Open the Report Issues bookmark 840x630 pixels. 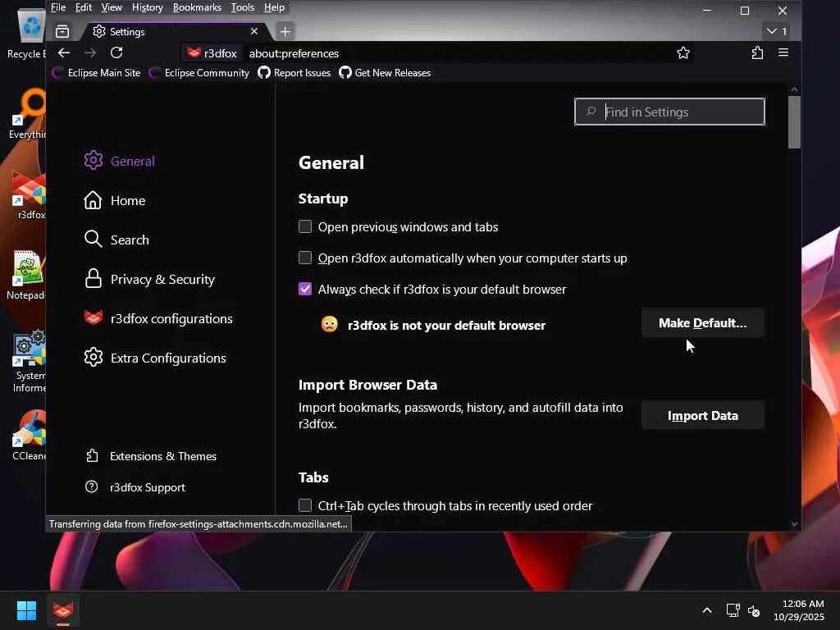294,73
